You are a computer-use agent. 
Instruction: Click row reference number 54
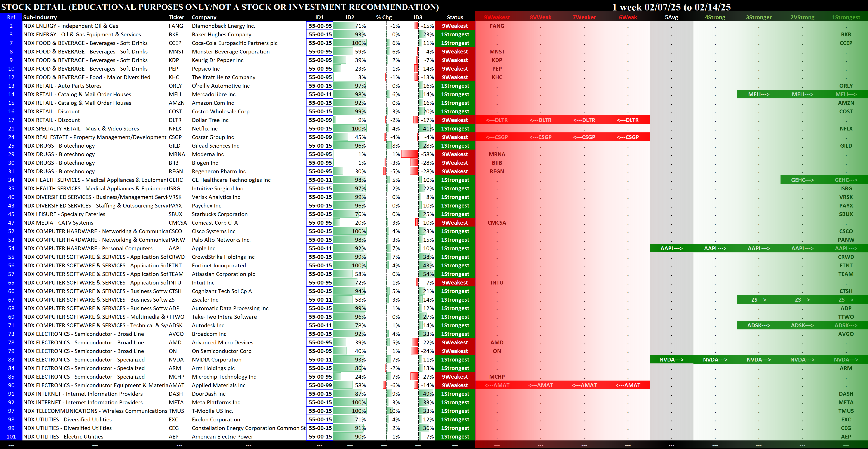[x=11, y=248]
